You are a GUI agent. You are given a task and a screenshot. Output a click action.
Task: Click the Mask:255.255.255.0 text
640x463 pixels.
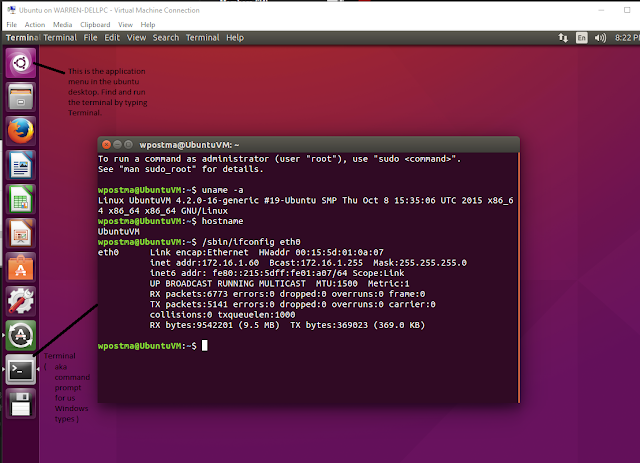[x=420, y=263]
